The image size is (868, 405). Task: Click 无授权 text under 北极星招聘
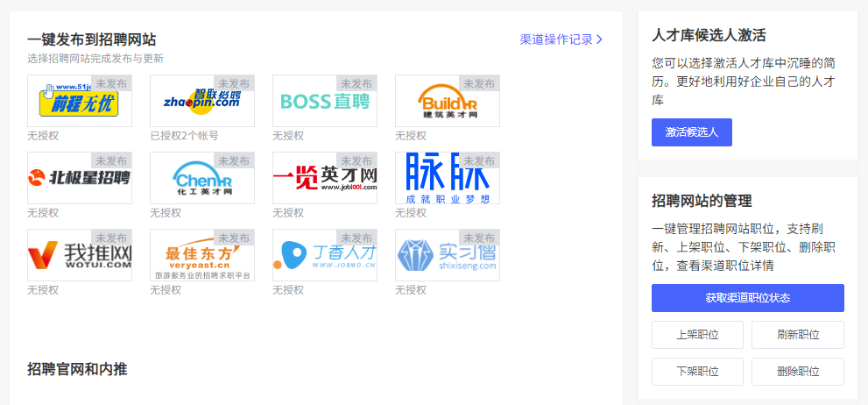[x=43, y=213]
